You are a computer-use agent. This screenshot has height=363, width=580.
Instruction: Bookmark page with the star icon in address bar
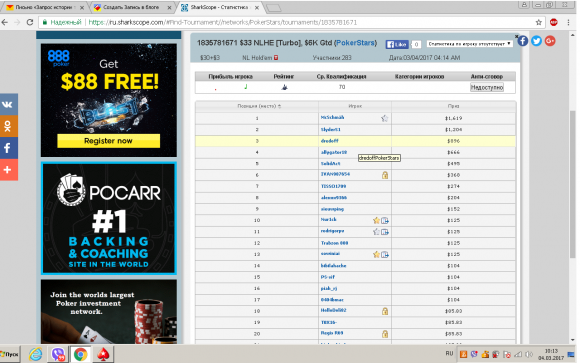point(539,23)
